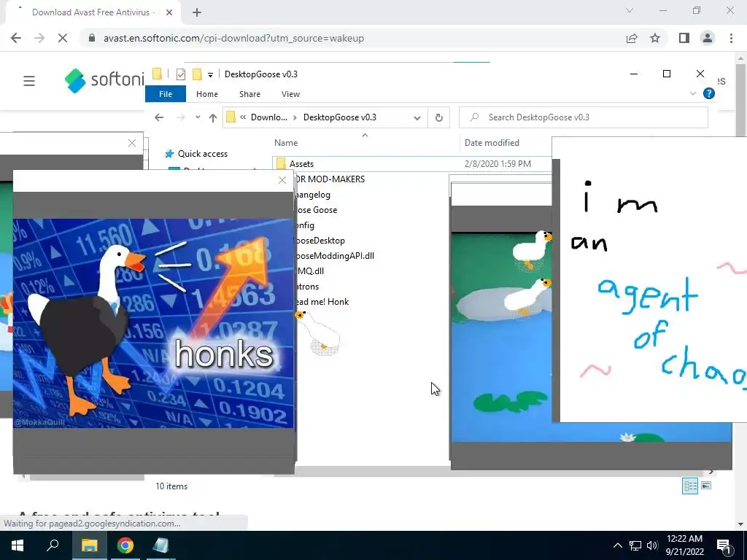Screen dimensions: 747x560
Task: Switch to Home ribbon tab
Action: 206,94
